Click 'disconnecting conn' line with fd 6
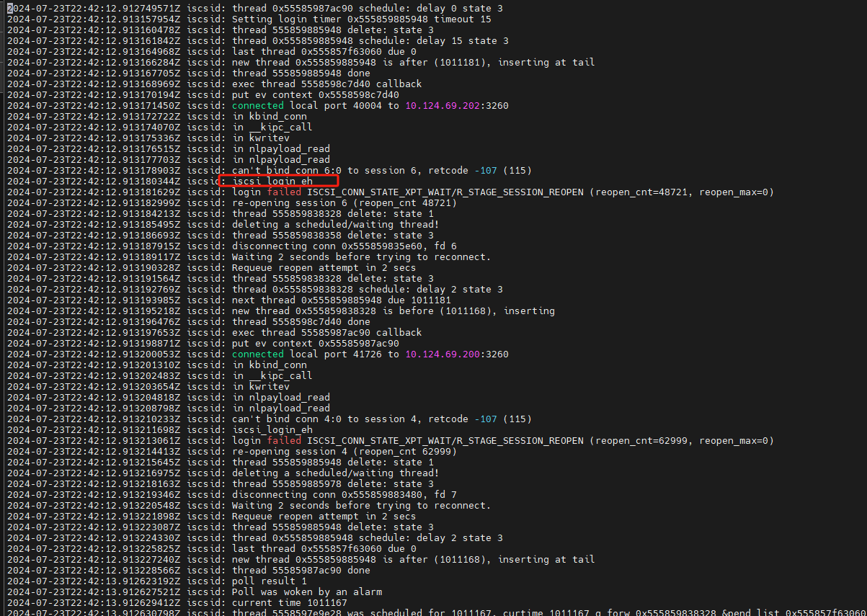The width and height of the screenshot is (867, 616). coord(344,246)
